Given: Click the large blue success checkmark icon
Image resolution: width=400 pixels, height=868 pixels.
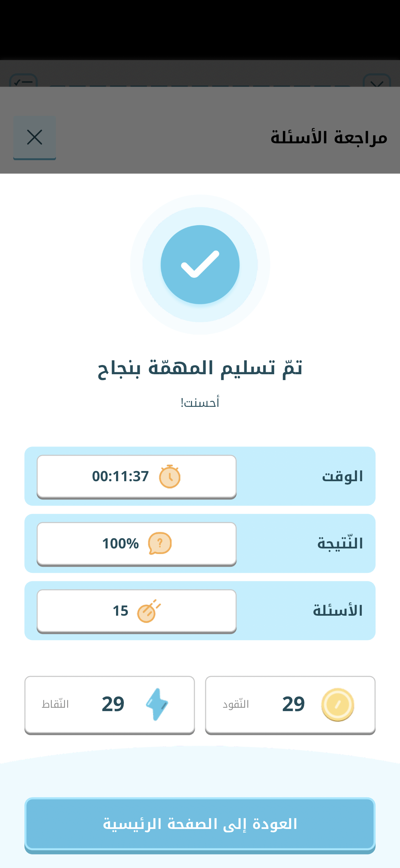Looking at the screenshot, I should coord(200,265).
